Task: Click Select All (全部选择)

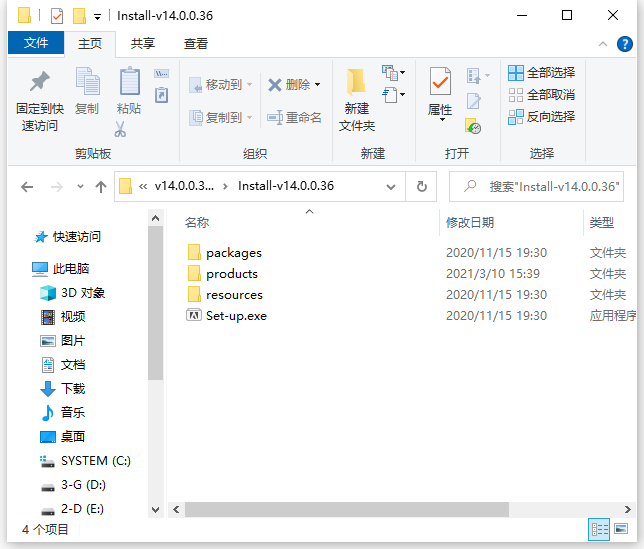Action: point(541,73)
